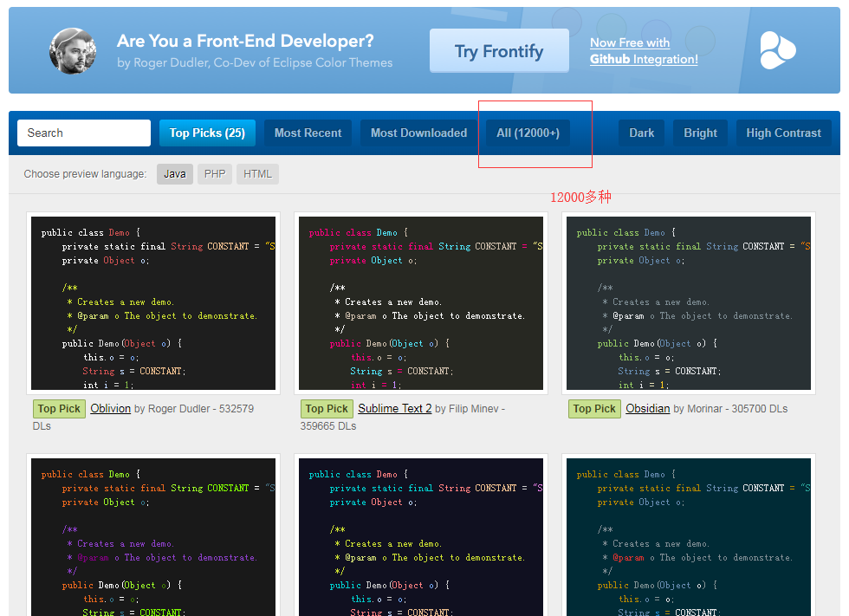849x616 pixels.
Task: Click Roger Dudler's avatar photo in banner
Action: pyautogui.click(x=73, y=51)
